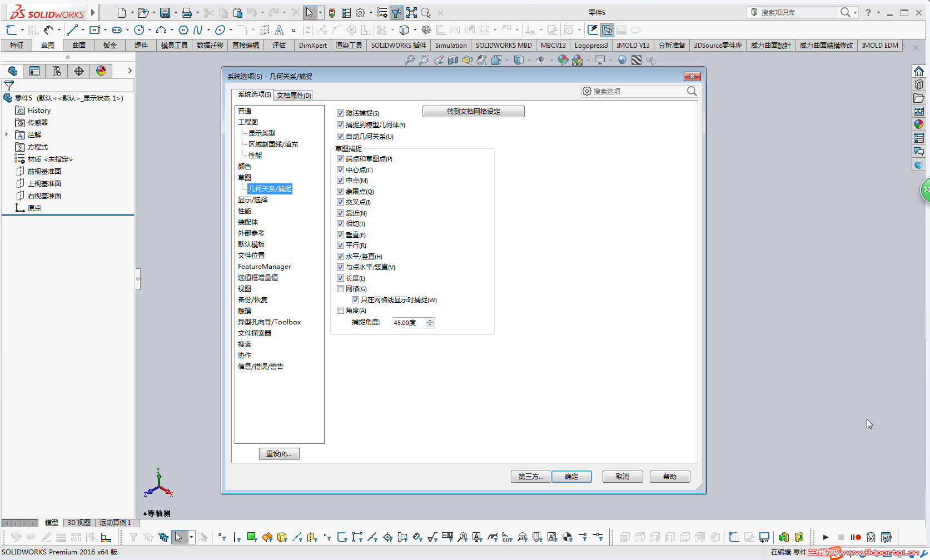The image size is (930, 560).
Task: Select 显示/选择 in the options list
Action: (x=252, y=200)
